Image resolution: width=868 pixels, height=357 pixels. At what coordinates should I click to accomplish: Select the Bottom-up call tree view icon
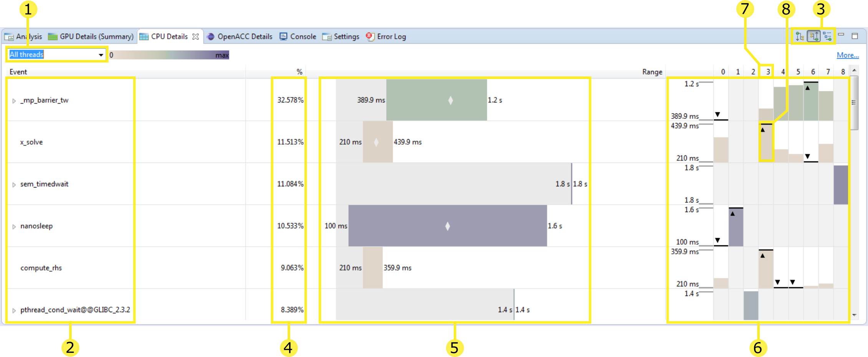(814, 36)
